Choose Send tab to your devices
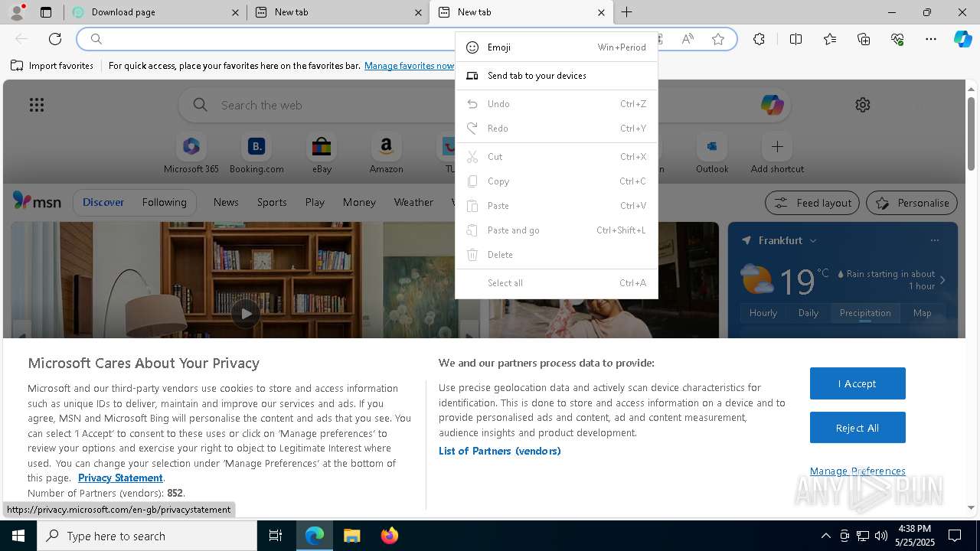980x551 pixels. pos(557,76)
